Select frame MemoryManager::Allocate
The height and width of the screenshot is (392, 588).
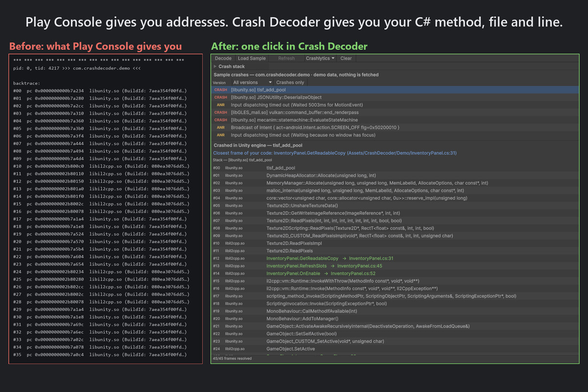click(395, 183)
